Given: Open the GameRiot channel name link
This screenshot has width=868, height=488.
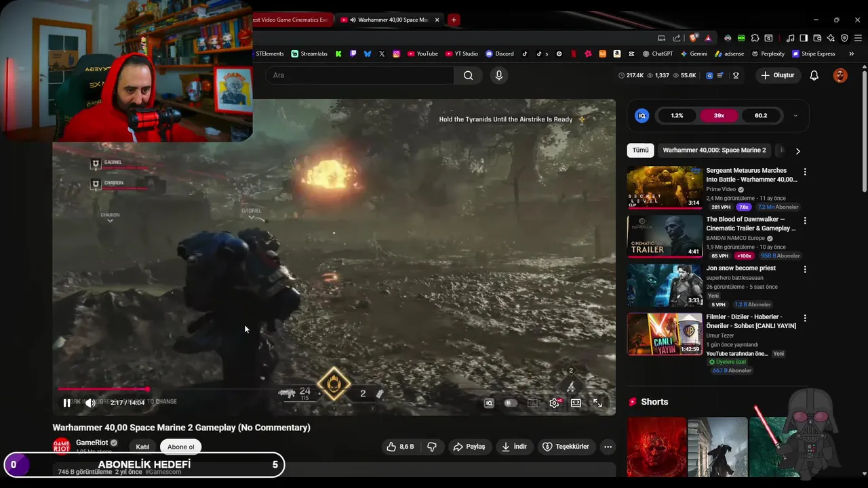Looking at the screenshot, I should pos(92,443).
